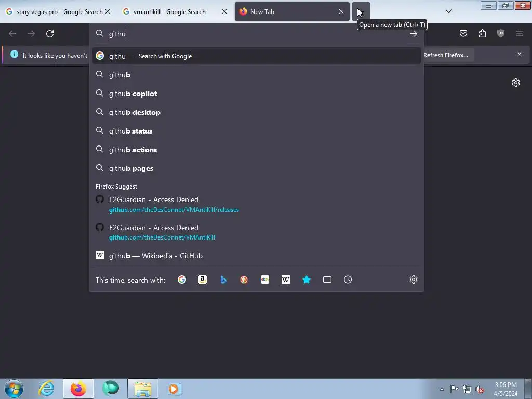The height and width of the screenshot is (399, 532).
Task: Dismiss the Refresh Firefox notification bar
Action: [x=520, y=54]
